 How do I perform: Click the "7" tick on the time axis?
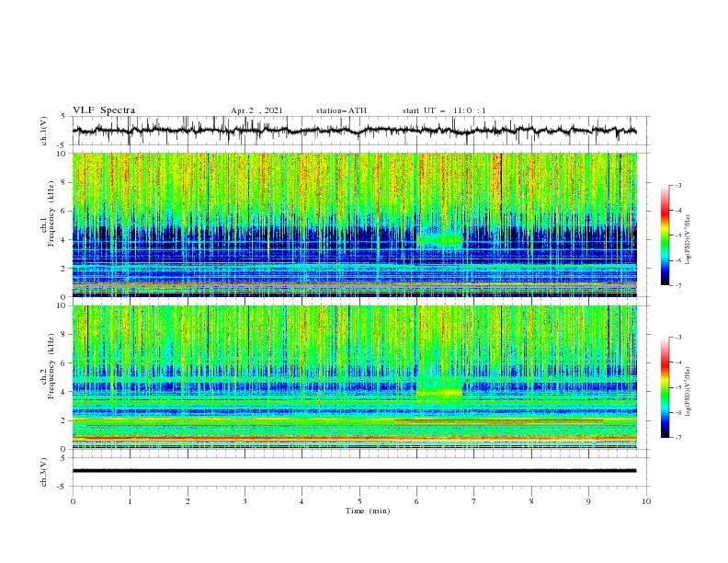tap(474, 501)
